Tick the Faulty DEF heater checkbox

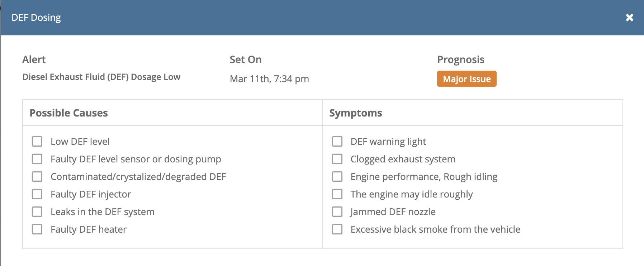(x=37, y=229)
